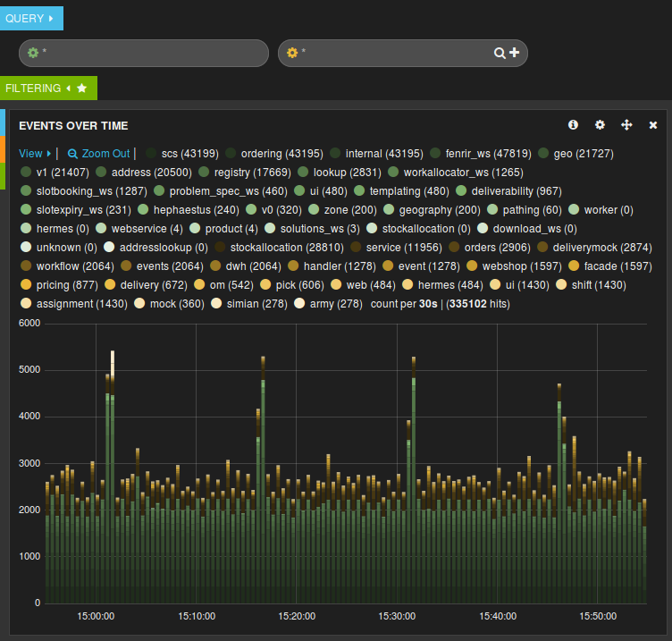This screenshot has width=672, height=641.
Task: Open panel info icon
Action: 573,125
